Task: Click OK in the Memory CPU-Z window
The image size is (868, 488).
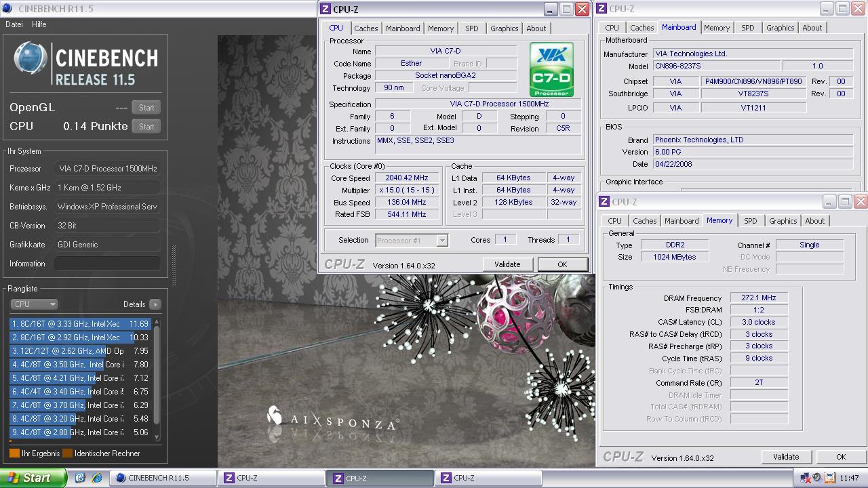Action: (x=841, y=457)
